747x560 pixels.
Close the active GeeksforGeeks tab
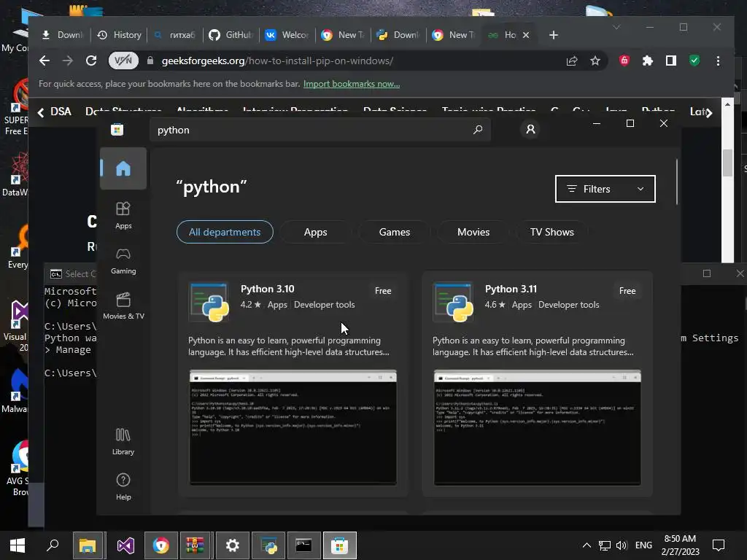526,35
